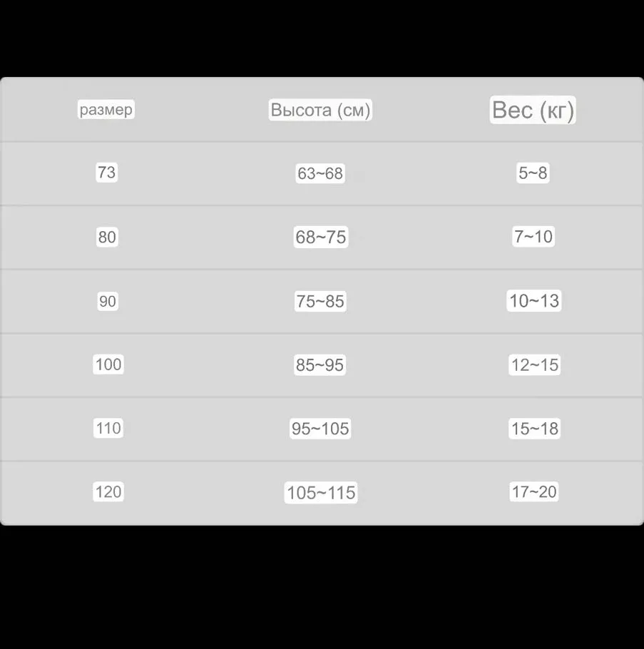Select size 120 cell
The height and width of the screenshot is (649, 644).
(x=108, y=491)
